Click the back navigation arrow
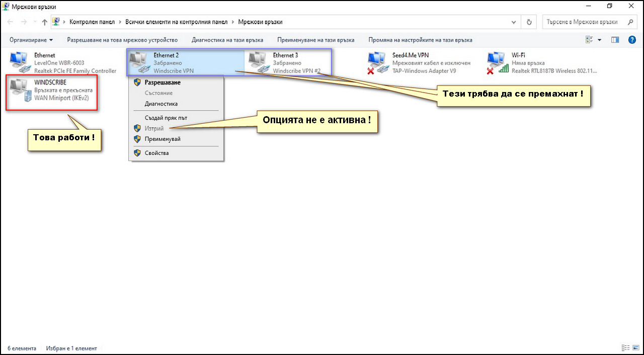 coord(10,22)
